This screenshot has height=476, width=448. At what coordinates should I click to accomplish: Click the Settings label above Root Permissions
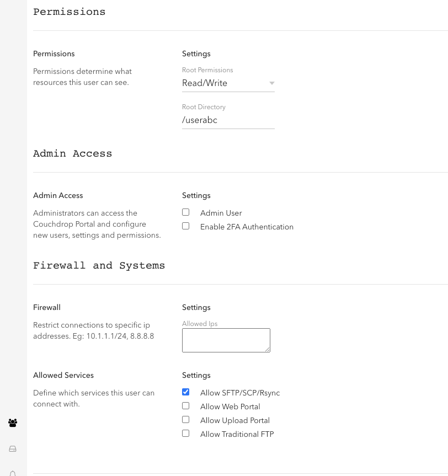tap(196, 54)
